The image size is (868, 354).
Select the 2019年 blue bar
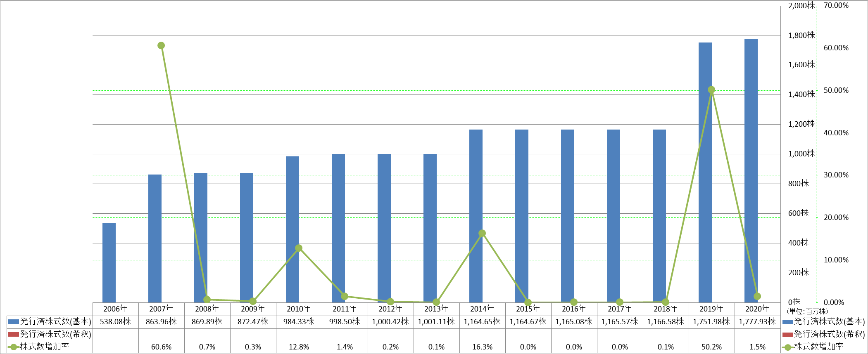(705, 172)
